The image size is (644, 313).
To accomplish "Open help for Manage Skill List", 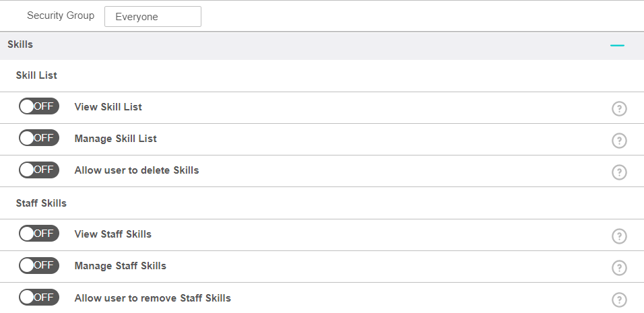I will pos(619,141).
